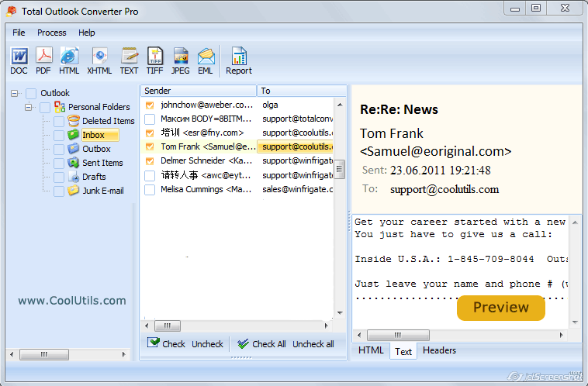Click the Uncheck button

[x=207, y=344]
